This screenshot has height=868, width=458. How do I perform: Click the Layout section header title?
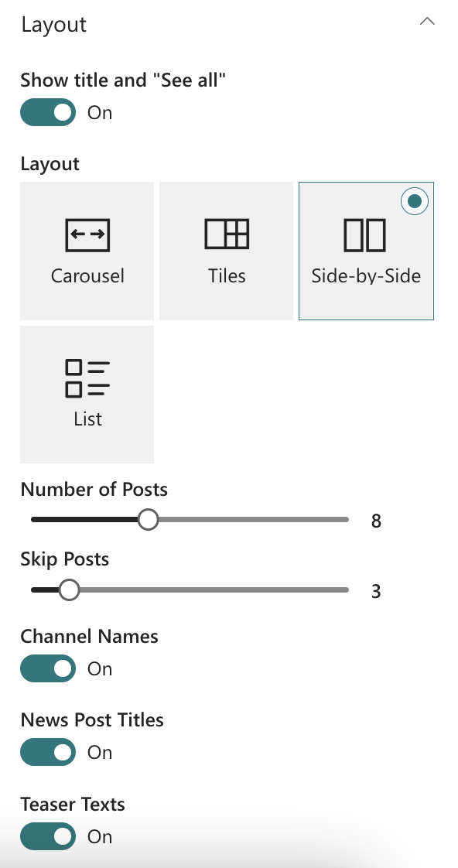click(53, 24)
